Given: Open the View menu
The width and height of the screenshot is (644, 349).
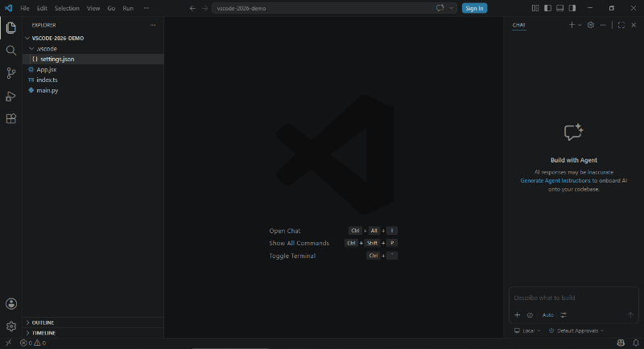Looking at the screenshot, I should coord(93,8).
